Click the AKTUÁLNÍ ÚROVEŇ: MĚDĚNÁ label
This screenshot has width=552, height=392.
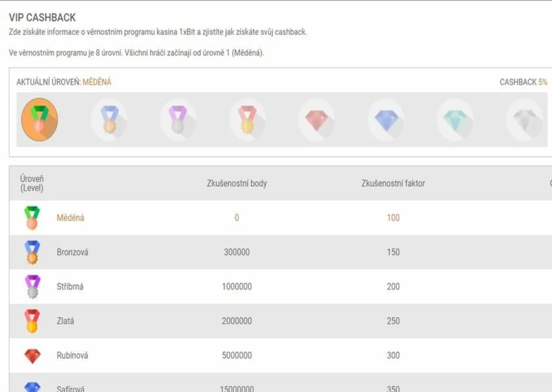coord(64,82)
